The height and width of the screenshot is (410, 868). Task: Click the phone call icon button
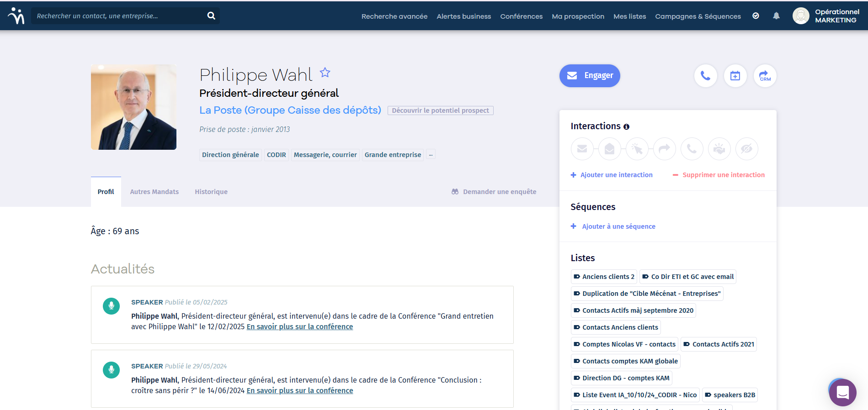[706, 76]
